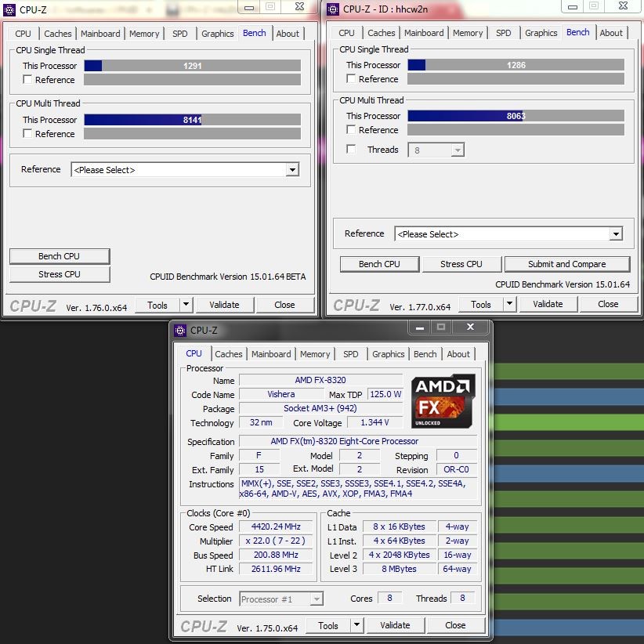Click Bench CPU button in 1.76 window

pos(60,256)
